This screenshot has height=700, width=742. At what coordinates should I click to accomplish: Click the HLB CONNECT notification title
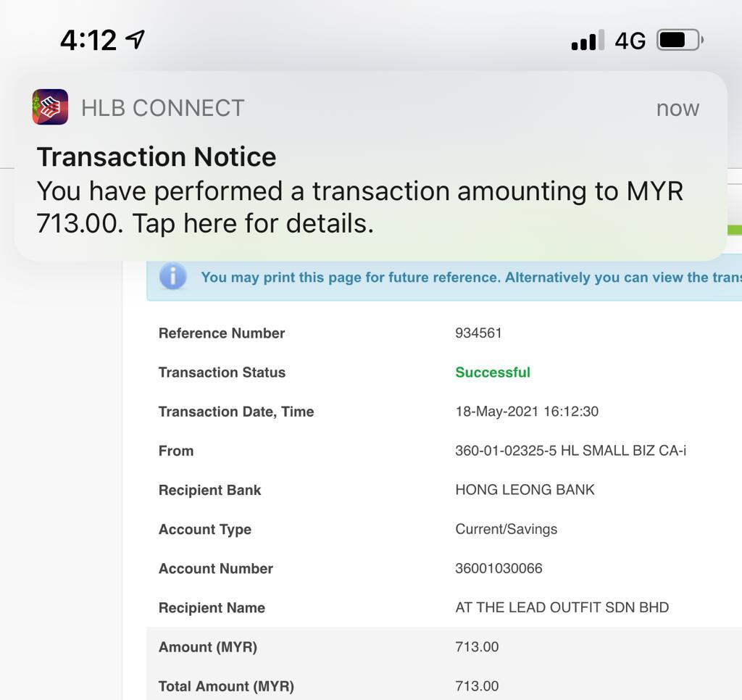[163, 108]
